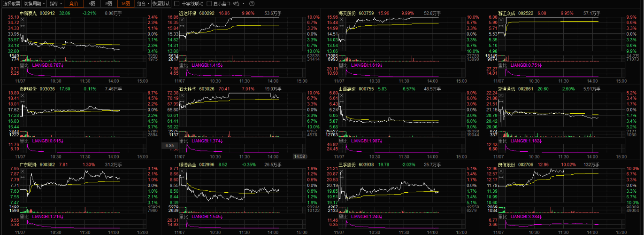Click the 量比 label on 顺博合金 chart
This screenshot has height=235, width=644.
pyautogui.click(x=184, y=217)
